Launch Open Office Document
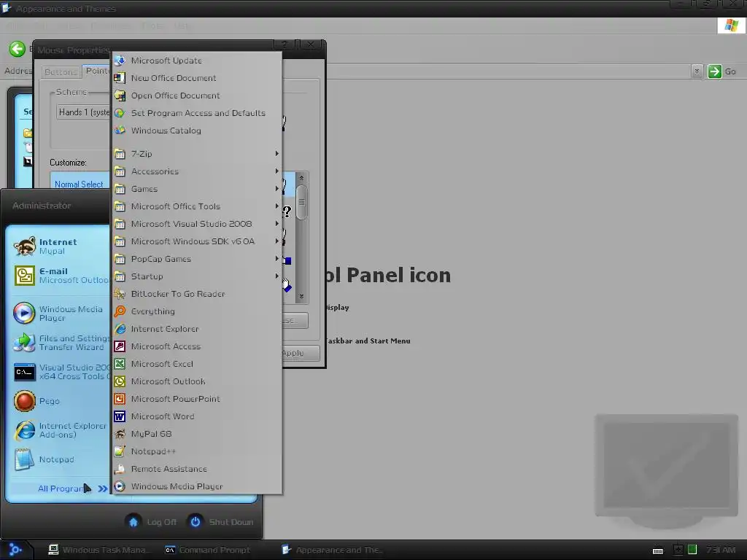Screen dimensions: 747x560 pos(197,96)
